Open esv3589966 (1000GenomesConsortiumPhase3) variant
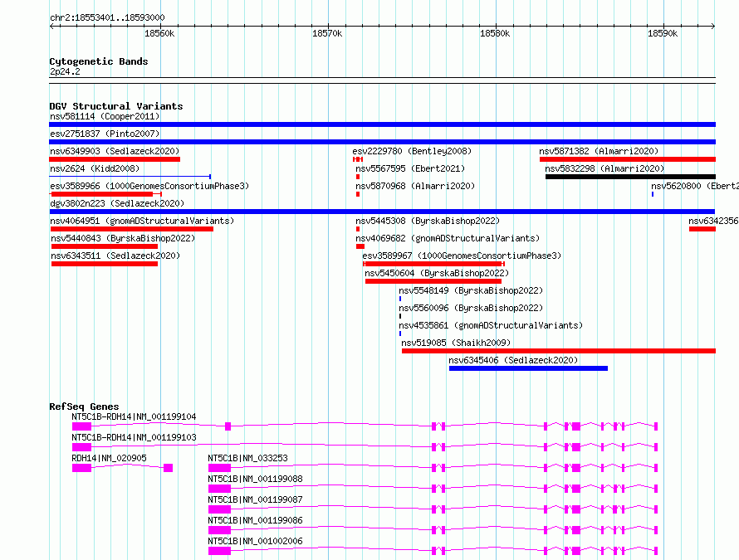 click(149, 186)
